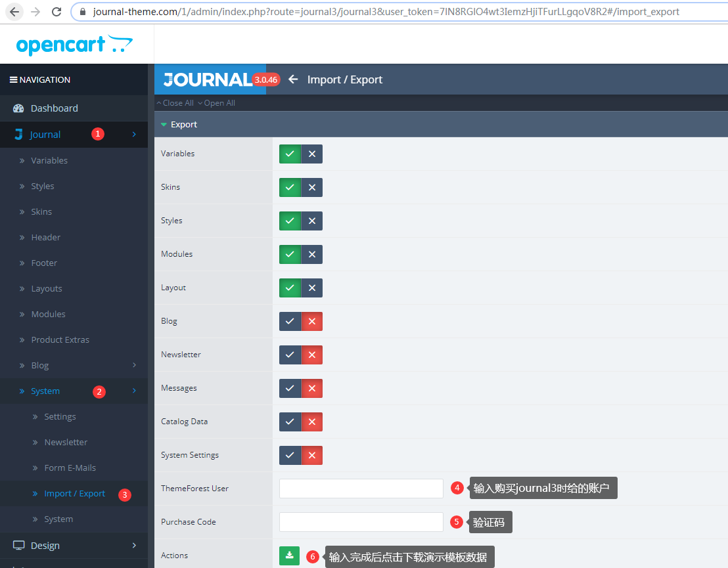Collapse the System submenu chevron
The height and width of the screenshot is (568, 728).
[134, 391]
